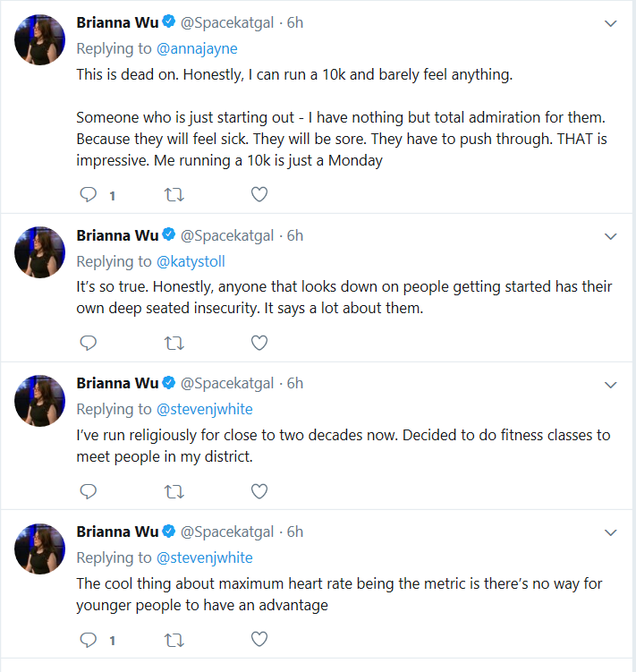Open options chevron on the first tweet

pos(610,23)
